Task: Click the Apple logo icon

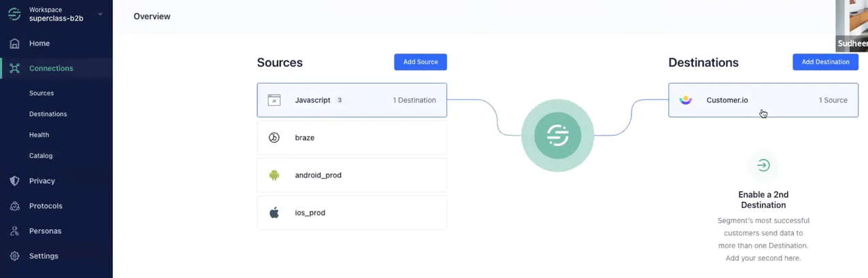Action: [274, 213]
